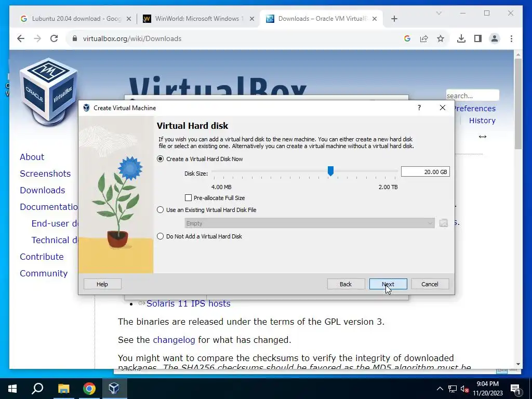532x399 pixels.
Task: Click the address bar URL virtualbox.org/wiki/Downloads
Action: point(132,38)
